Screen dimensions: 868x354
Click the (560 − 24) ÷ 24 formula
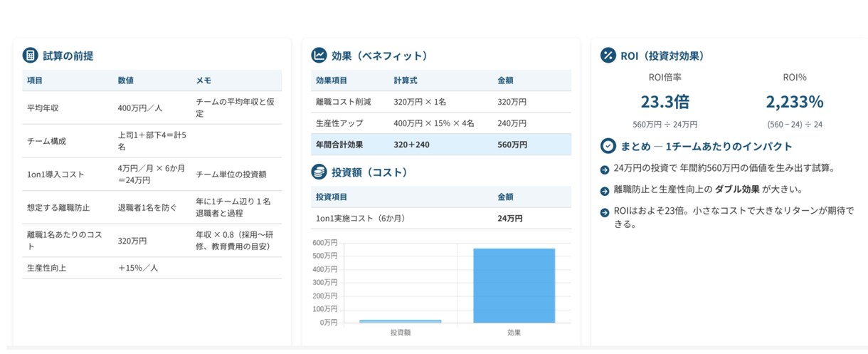pos(795,124)
